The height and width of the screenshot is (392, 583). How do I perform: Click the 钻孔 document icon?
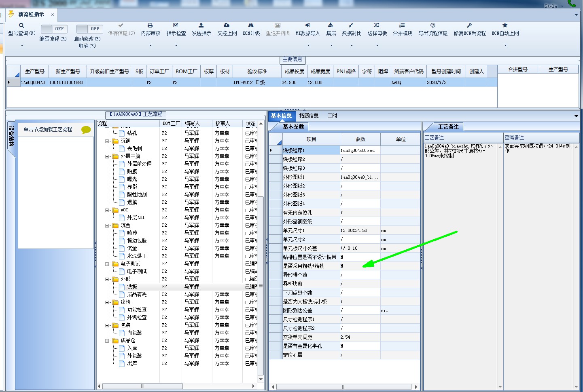click(122, 133)
